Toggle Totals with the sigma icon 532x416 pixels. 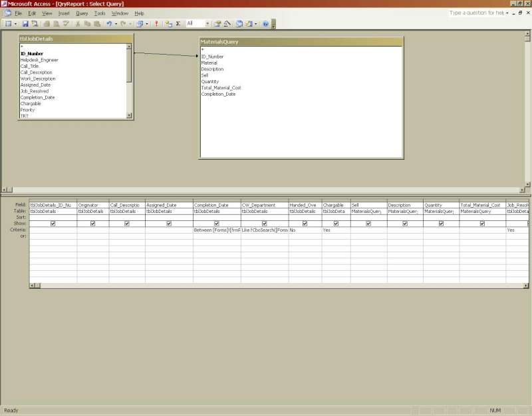178,24
